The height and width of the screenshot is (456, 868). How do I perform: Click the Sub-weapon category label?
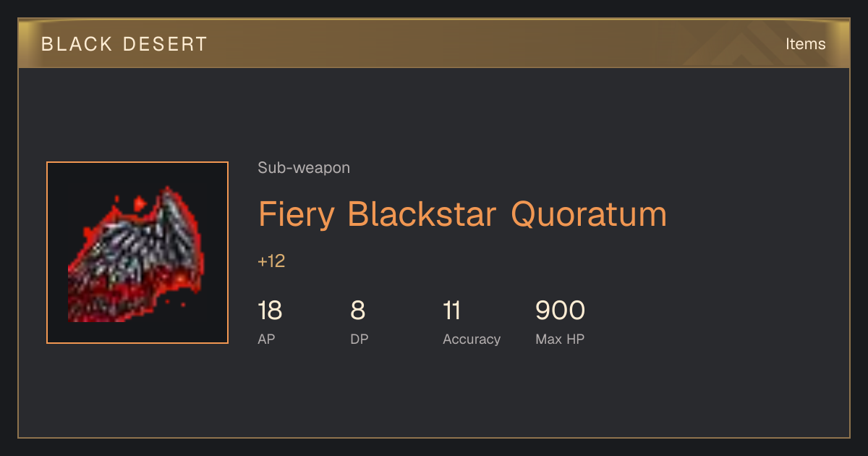pos(304,168)
